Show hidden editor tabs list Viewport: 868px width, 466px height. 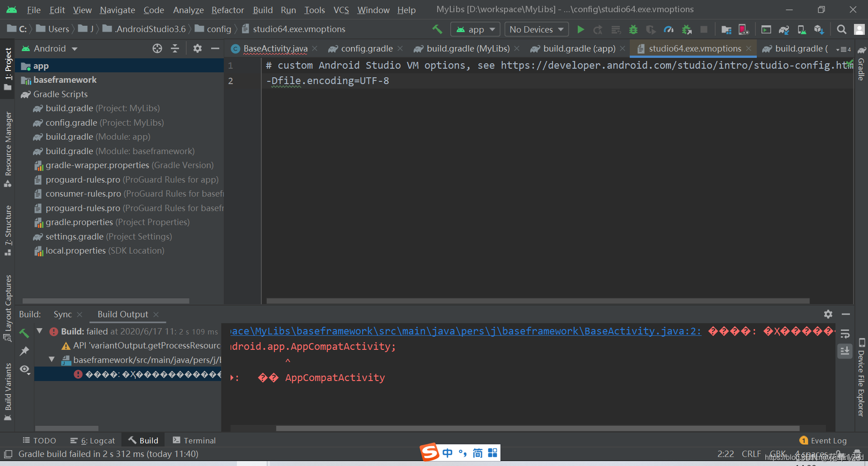tap(843, 49)
